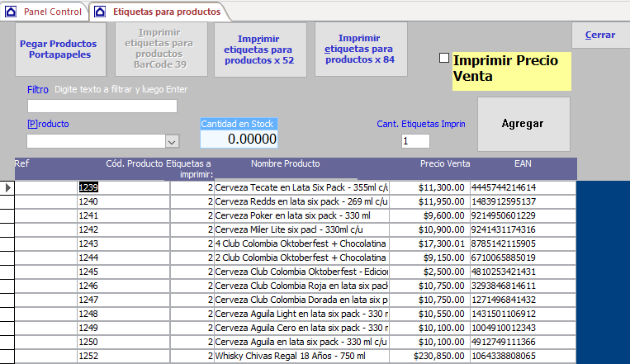This screenshot has height=364, width=630.
Task: Click Pegar Productos Portapapeles button
Action: (60, 50)
